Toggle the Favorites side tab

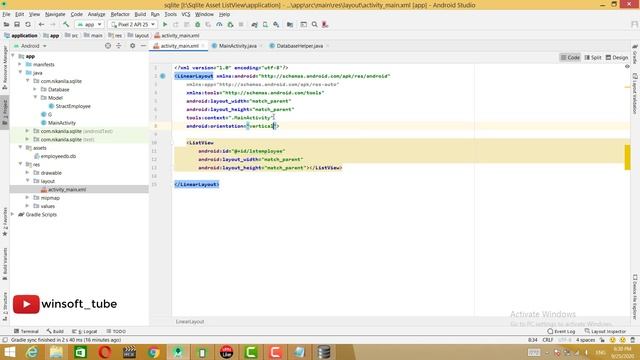[5, 222]
